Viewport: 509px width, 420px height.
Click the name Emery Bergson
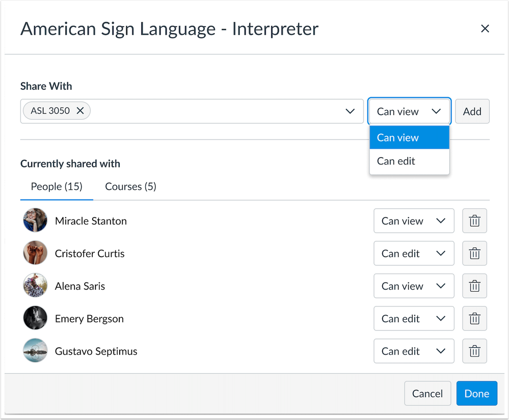(x=89, y=319)
